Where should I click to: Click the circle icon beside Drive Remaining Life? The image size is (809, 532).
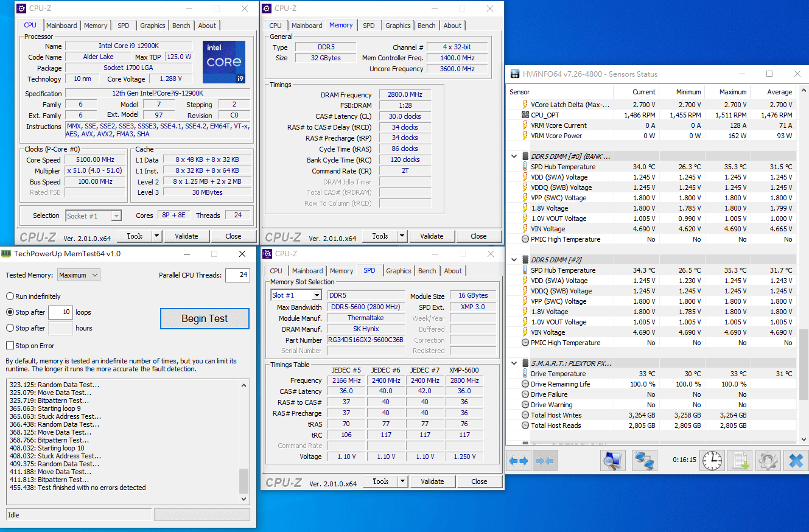click(525, 384)
